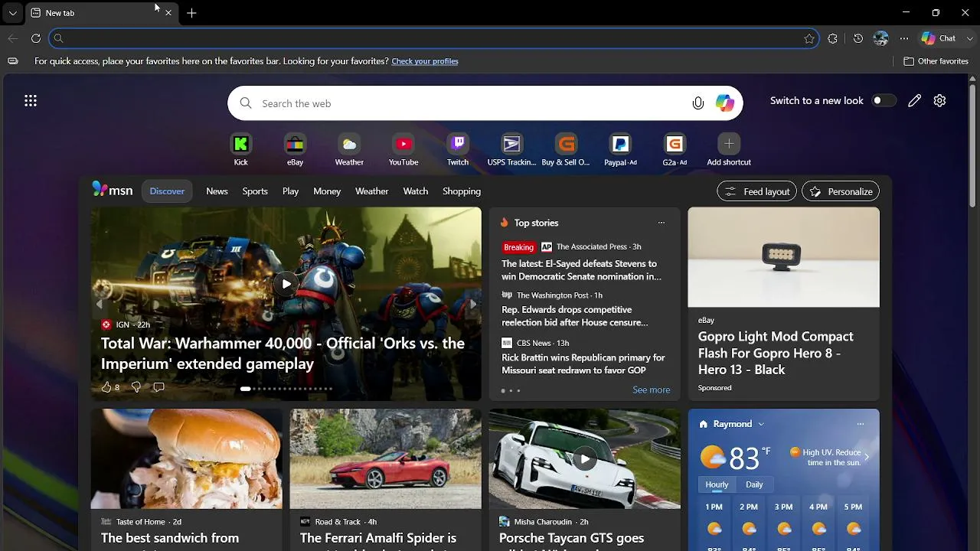Open the Ferrari Amalfi Spider photo

tap(386, 458)
